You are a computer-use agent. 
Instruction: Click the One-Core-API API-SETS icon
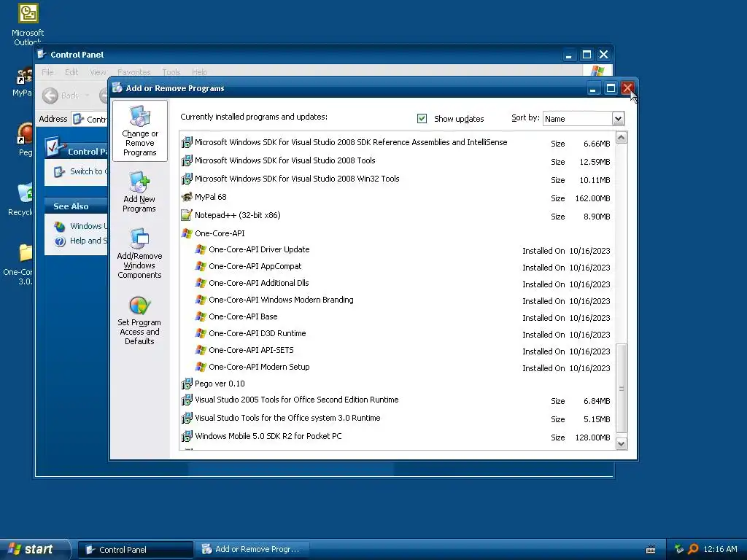(201, 350)
